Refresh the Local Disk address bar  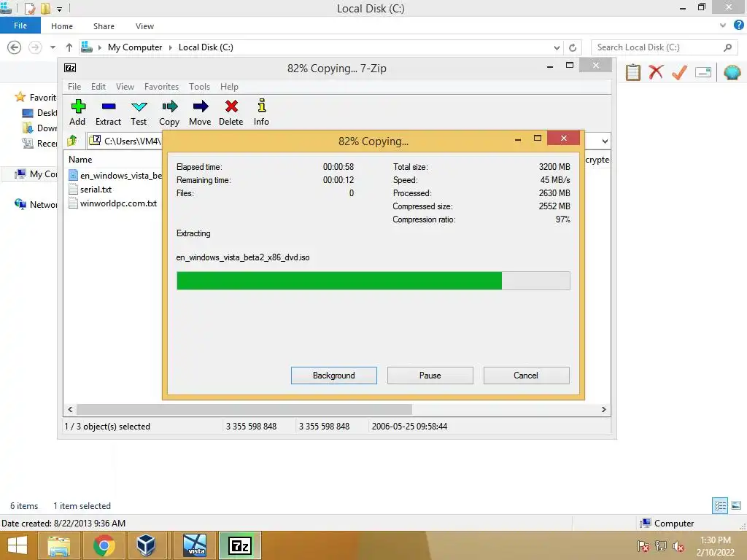point(573,47)
